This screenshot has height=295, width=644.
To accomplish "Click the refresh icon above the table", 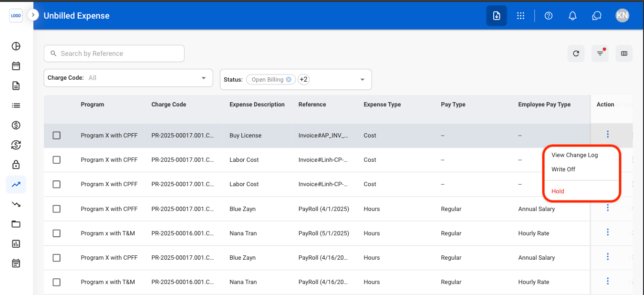I will coord(576,53).
